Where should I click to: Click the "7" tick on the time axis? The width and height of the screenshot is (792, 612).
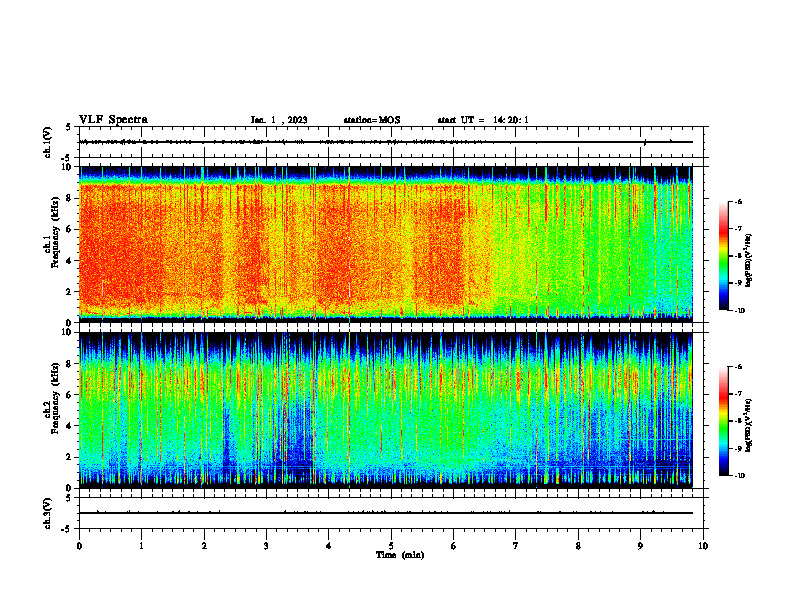(516, 546)
